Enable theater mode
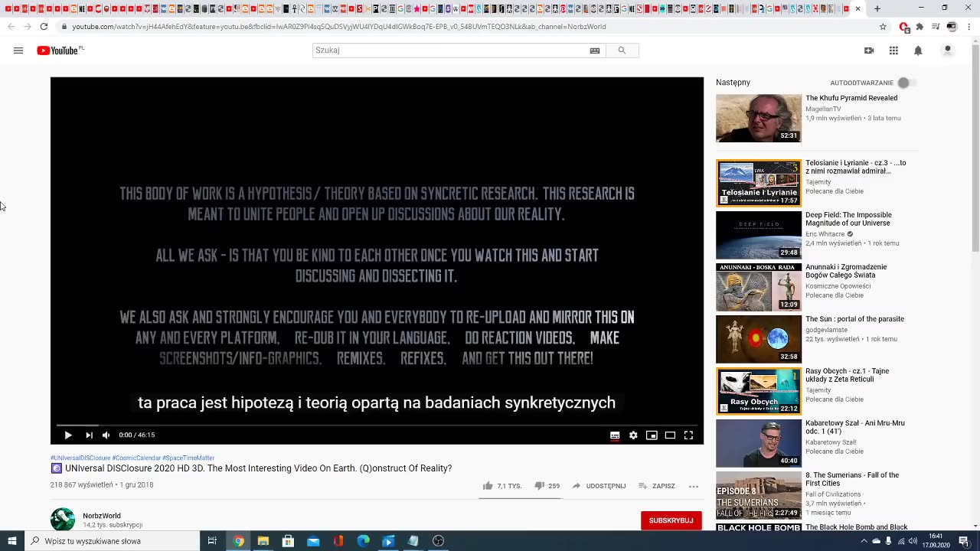 [x=670, y=435]
